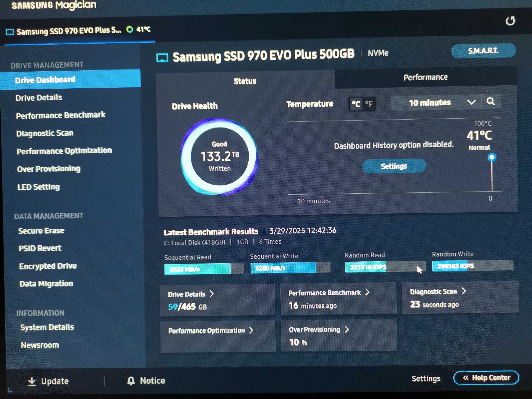Screen dimensions: 532x399
Task: Click the S.M.A.R.T. button
Action: pyautogui.click(x=483, y=51)
